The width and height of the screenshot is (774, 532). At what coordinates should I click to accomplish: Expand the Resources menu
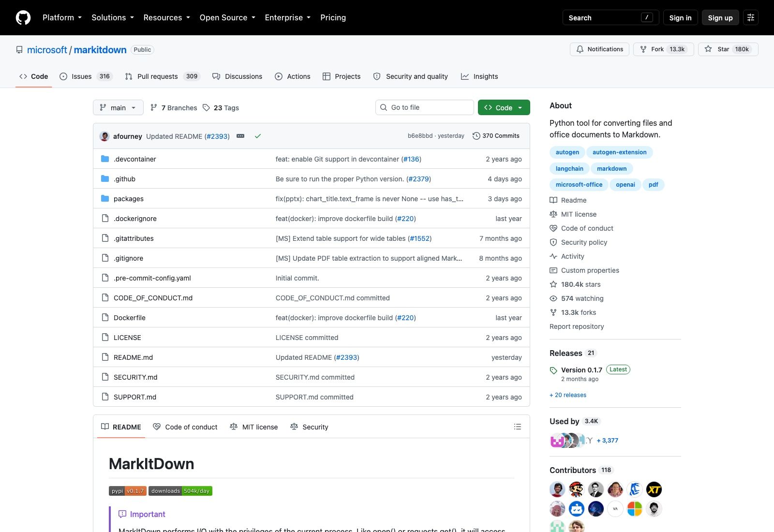click(166, 17)
